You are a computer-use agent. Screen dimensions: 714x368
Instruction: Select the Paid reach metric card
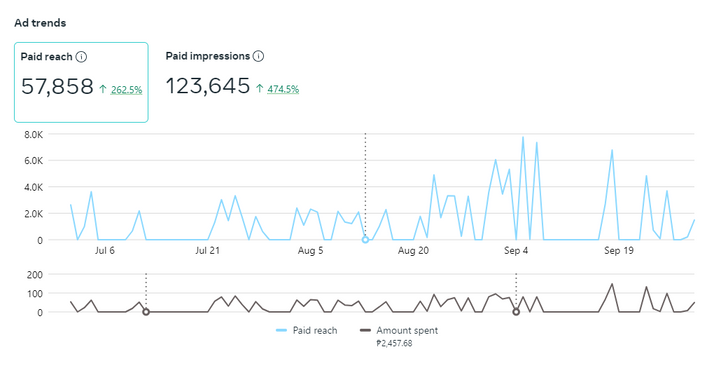click(x=81, y=82)
